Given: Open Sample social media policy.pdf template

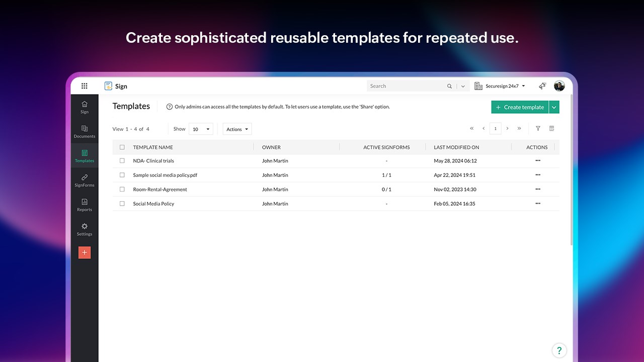Looking at the screenshot, I should [165, 175].
